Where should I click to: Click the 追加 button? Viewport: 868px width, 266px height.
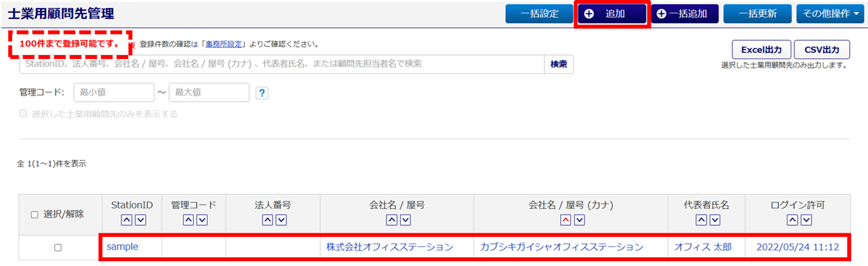[612, 14]
